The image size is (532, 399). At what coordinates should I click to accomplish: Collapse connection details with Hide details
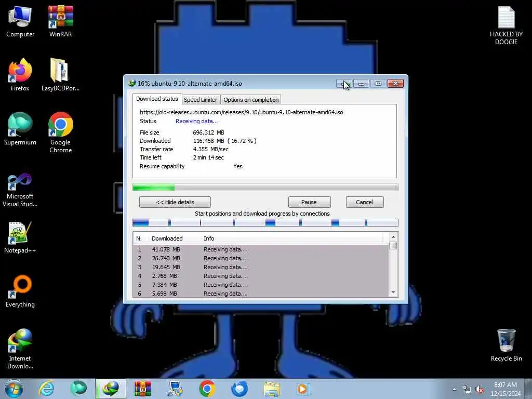tap(175, 202)
